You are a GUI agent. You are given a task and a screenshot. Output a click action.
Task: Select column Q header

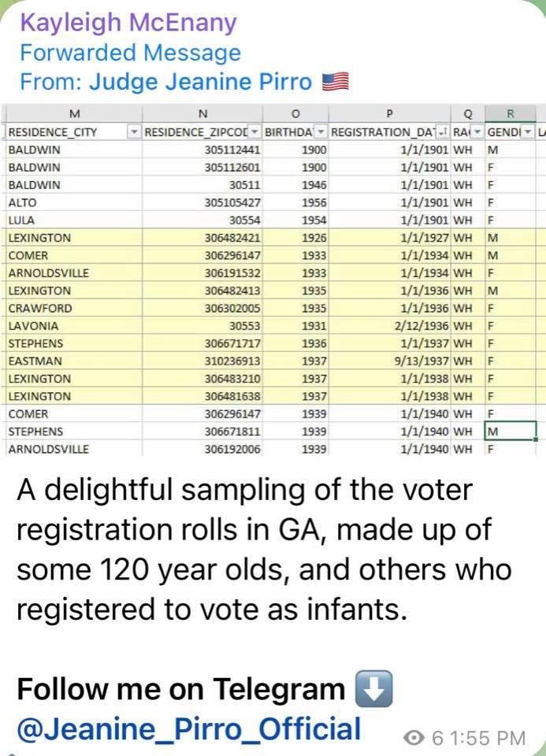[468, 113]
